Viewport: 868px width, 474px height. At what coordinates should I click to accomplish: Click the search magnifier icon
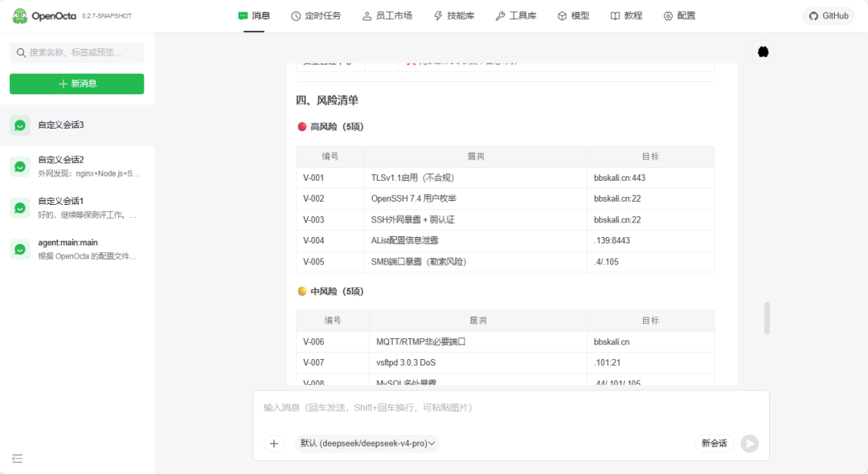pos(20,52)
